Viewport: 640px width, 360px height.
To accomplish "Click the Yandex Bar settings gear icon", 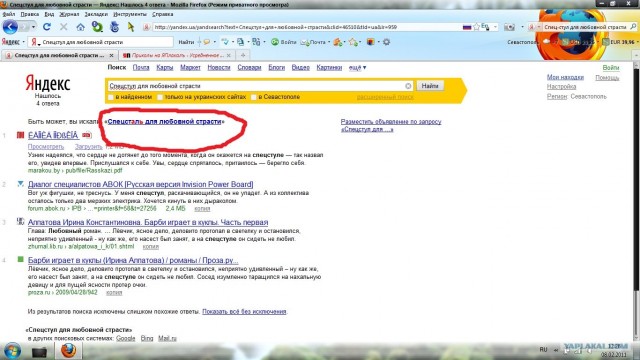I will [x=387, y=42].
